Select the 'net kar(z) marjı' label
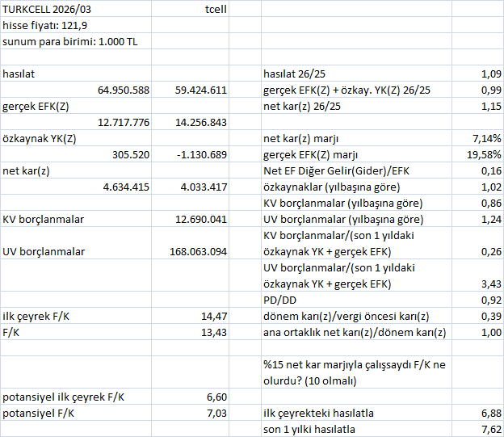Screen dimensions: 504x437 click(356, 138)
